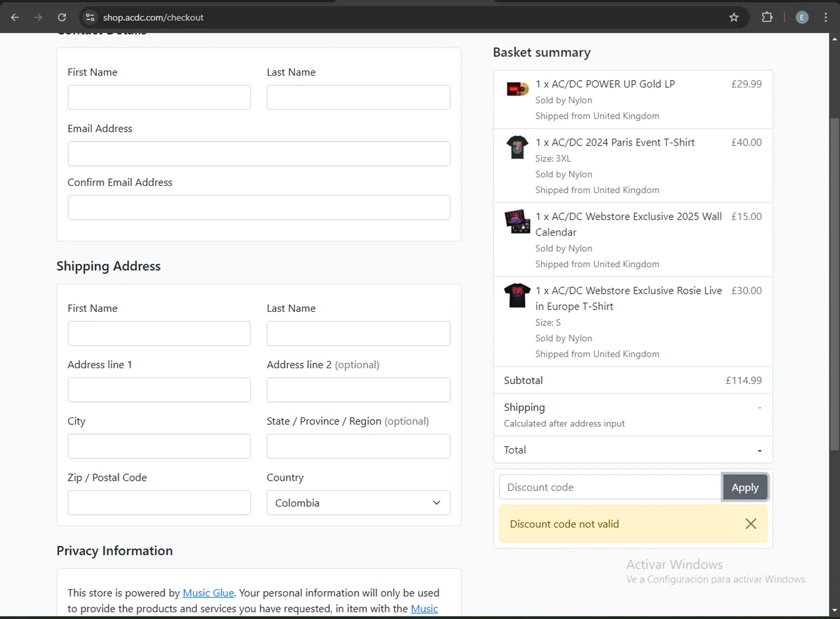This screenshot has height=619, width=840.
Task: Click the £15.00 price
Action: 746,217
